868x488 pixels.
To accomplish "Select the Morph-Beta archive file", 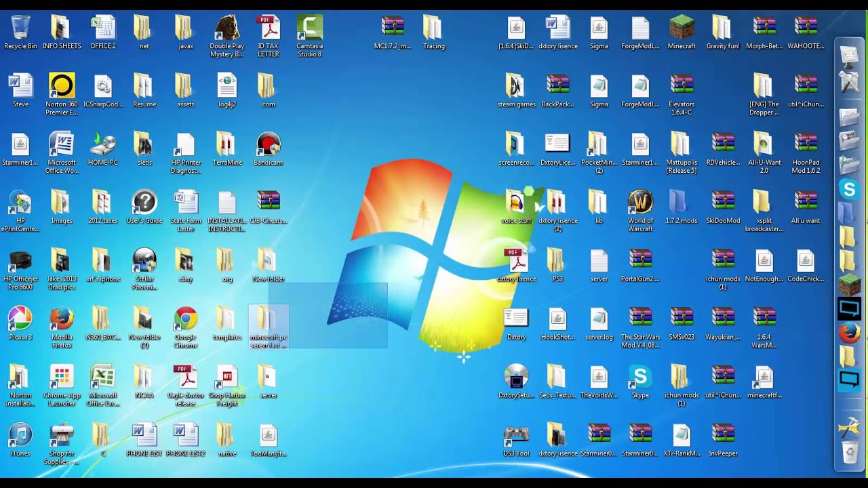I will coord(764,33).
